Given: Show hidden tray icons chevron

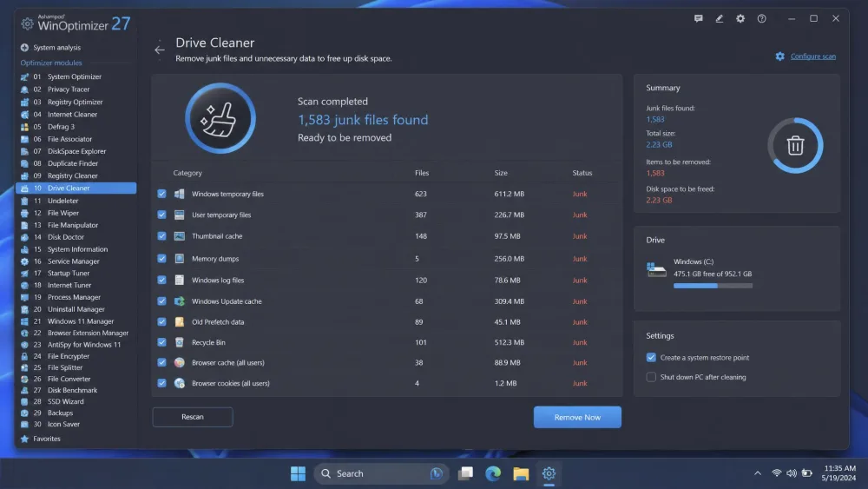Looking at the screenshot, I should [757, 473].
